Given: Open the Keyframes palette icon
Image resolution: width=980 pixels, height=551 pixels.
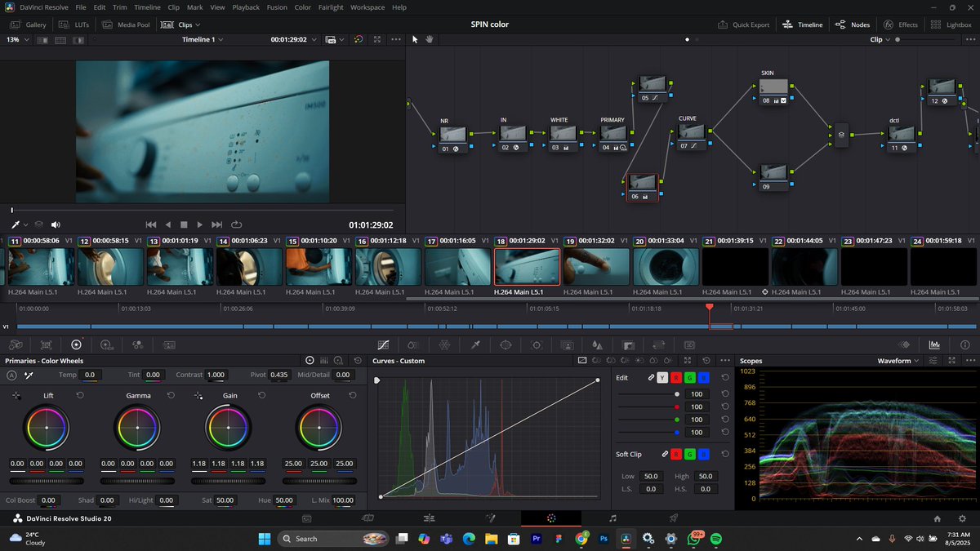Looking at the screenshot, I should [x=904, y=344].
